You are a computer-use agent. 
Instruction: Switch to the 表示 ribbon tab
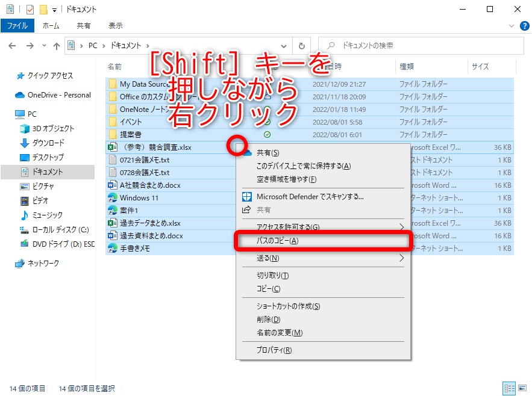115,25
